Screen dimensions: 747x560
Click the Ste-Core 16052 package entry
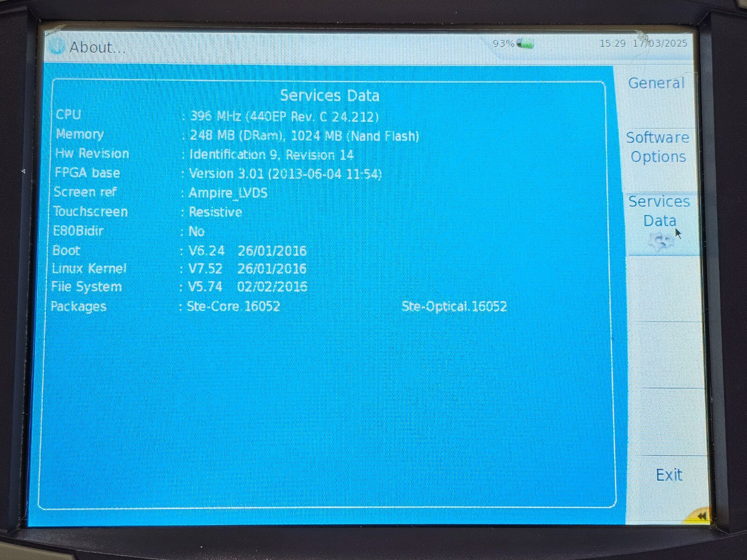click(233, 307)
